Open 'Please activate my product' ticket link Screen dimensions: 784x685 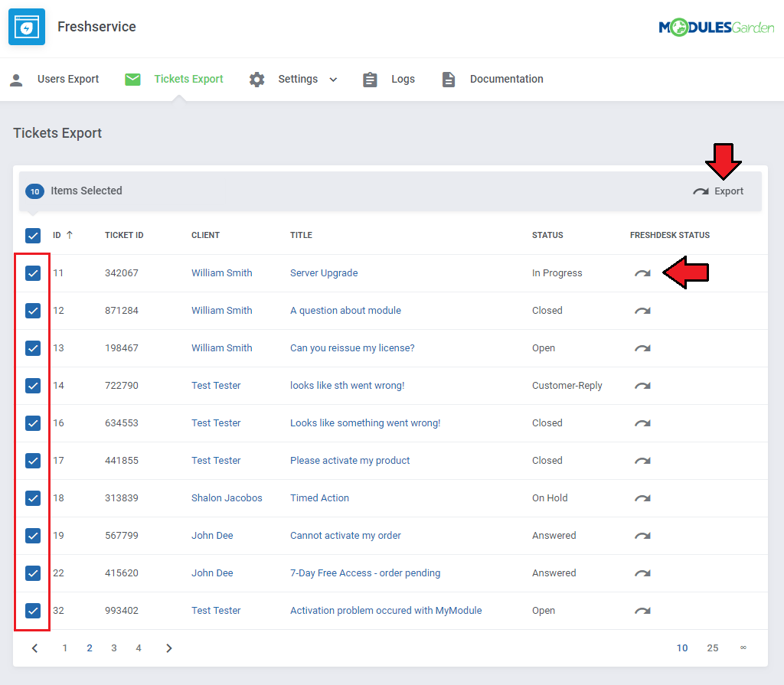click(350, 461)
